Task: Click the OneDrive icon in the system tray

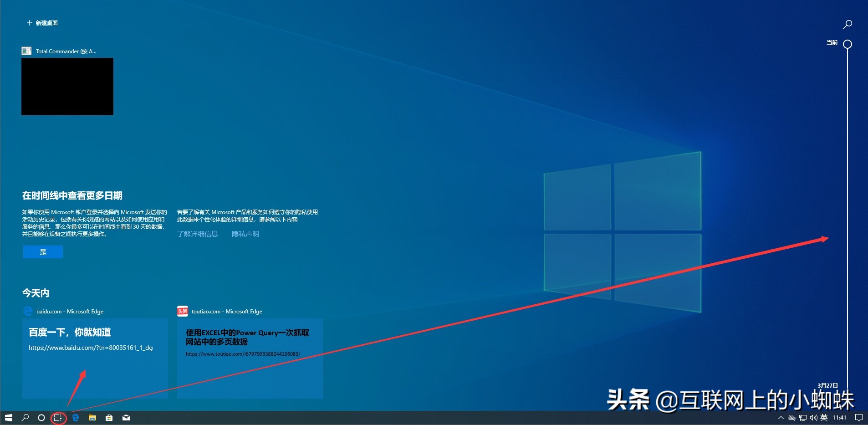Action: coord(791,418)
